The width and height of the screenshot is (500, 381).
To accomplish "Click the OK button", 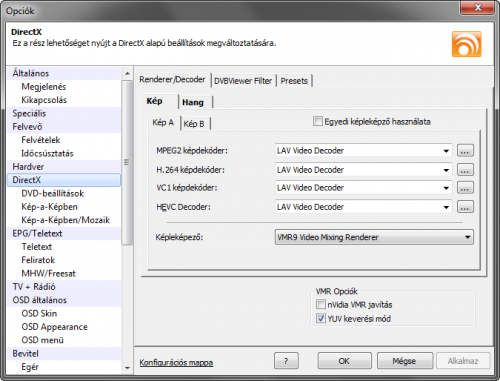I will [x=344, y=361].
